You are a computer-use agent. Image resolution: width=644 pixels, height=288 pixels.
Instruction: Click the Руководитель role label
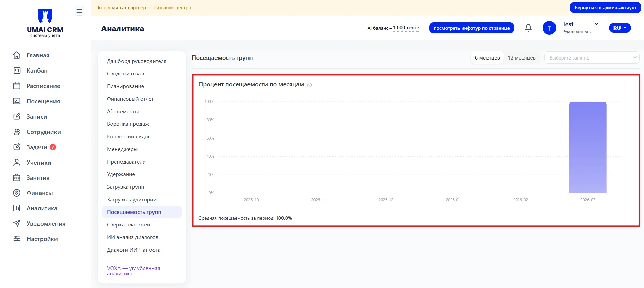pos(576,32)
